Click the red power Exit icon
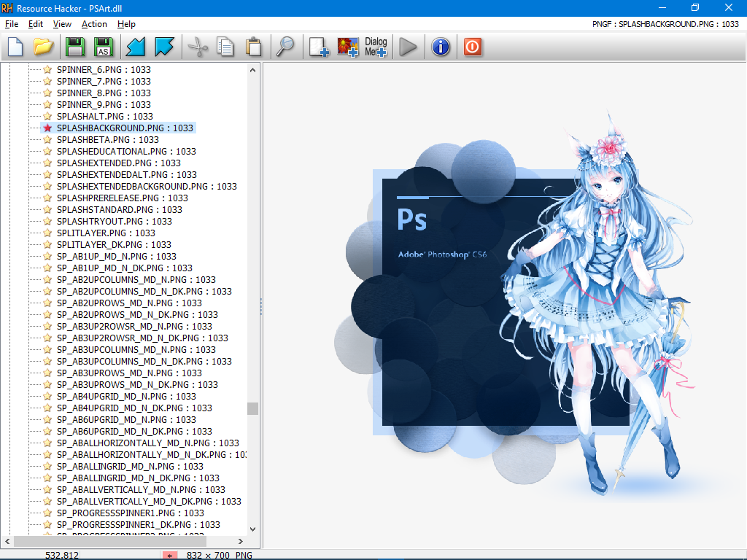 click(x=473, y=47)
